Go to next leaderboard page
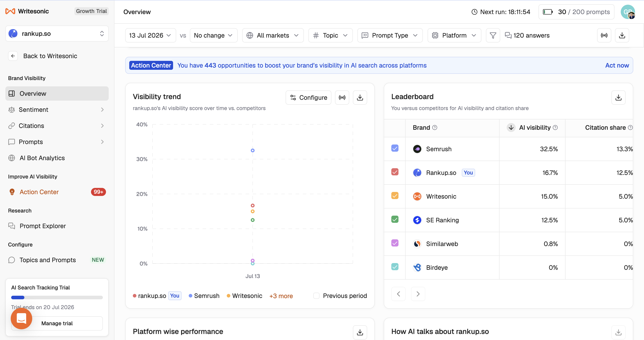Viewport: 644px width, 340px height. tap(418, 294)
